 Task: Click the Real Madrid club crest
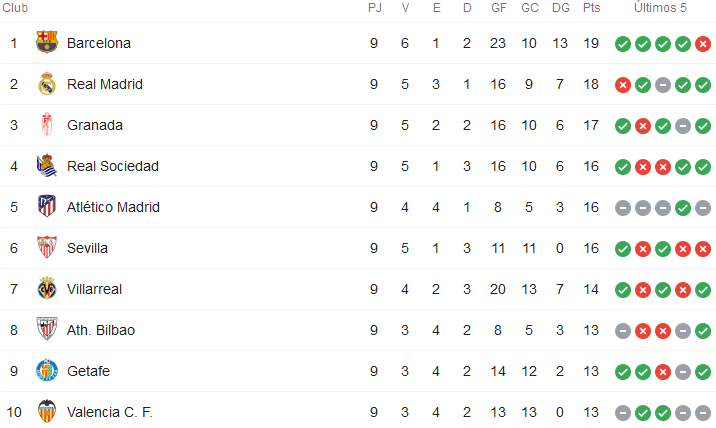(x=47, y=84)
